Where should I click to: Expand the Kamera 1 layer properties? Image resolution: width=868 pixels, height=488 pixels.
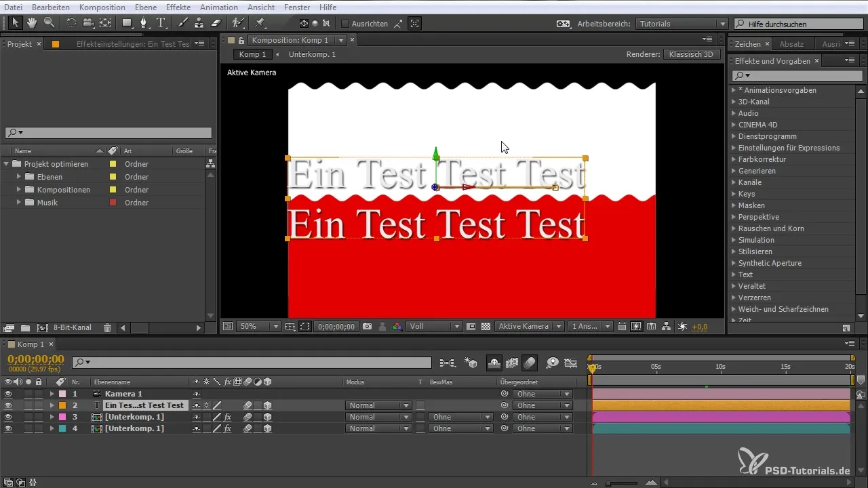point(52,394)
